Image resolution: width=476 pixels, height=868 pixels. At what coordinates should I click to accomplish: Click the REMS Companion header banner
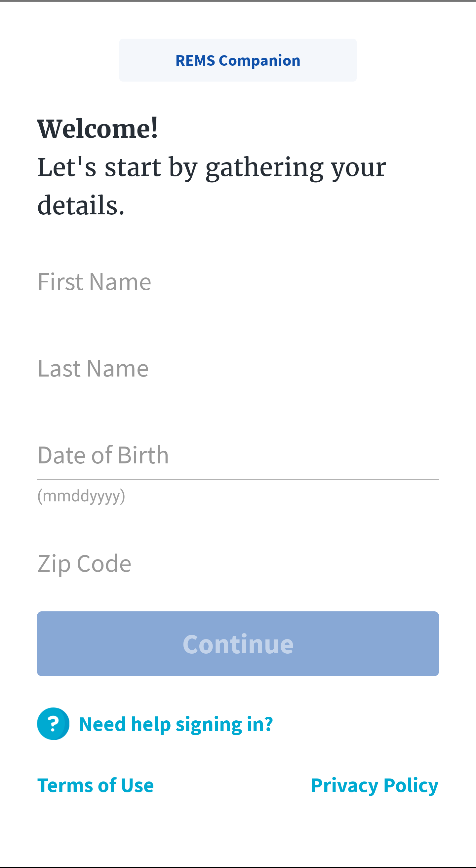click(x=238, y=60)
